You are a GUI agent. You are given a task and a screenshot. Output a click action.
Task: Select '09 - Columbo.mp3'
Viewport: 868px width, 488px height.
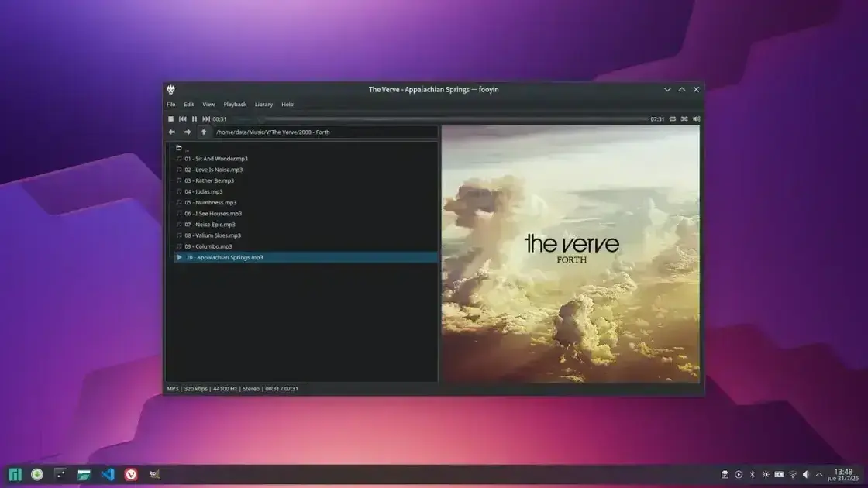pyautogui.click(x=305, y=246)
